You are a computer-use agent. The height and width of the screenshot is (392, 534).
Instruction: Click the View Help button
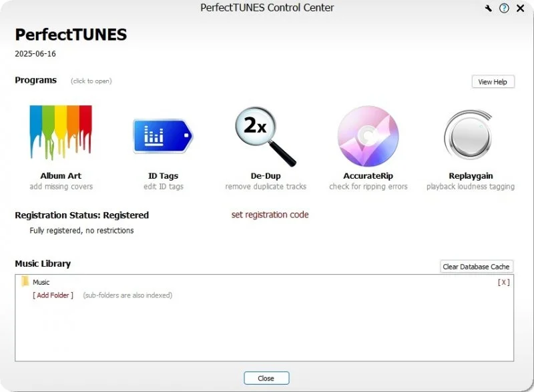pyautogui.click(x=493, y=81)
